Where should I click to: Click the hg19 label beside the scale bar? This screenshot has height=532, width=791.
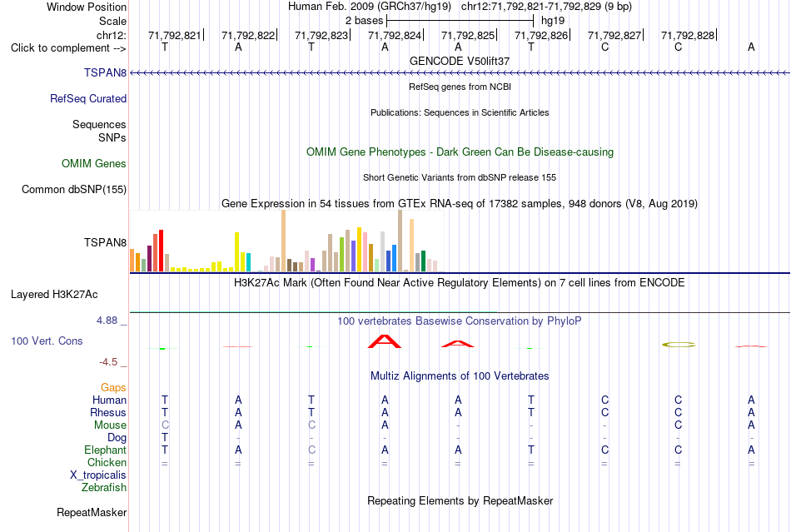click(553, 21)
